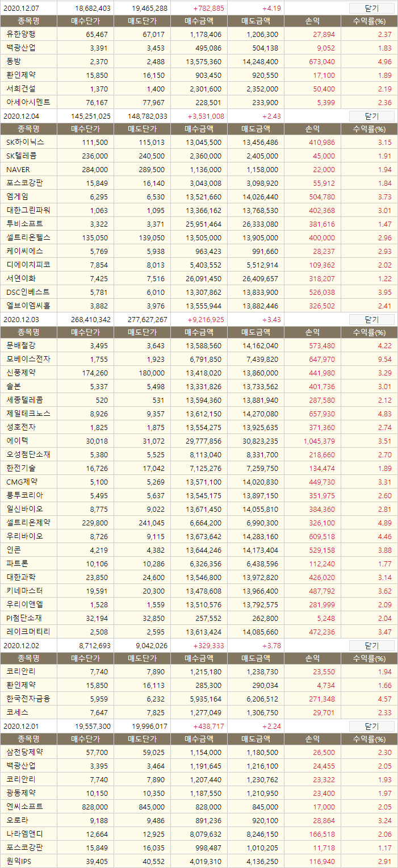Click stock name 레이크머티리
This screenshot has height=868, width=398.
[x=28, y=632]
